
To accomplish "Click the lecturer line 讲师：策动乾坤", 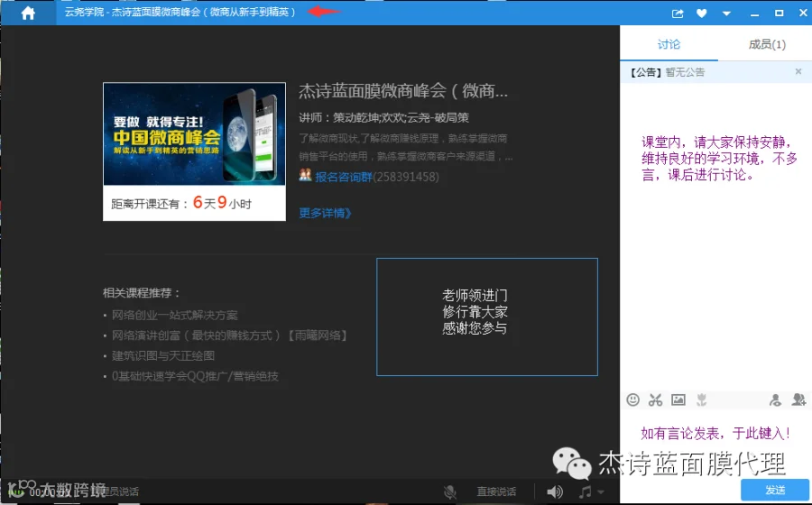I will (383, 117).
